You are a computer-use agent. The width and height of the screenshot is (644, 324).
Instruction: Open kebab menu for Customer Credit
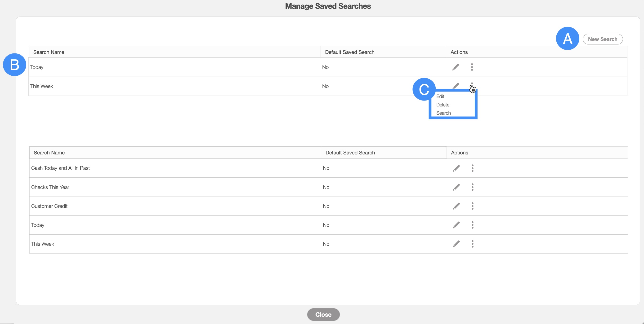tap(472, 206)
